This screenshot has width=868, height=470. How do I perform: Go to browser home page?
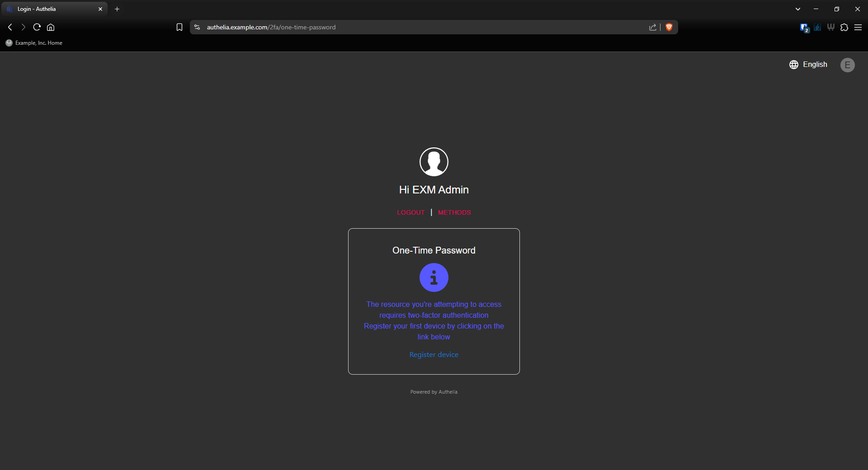coord(51,27)
